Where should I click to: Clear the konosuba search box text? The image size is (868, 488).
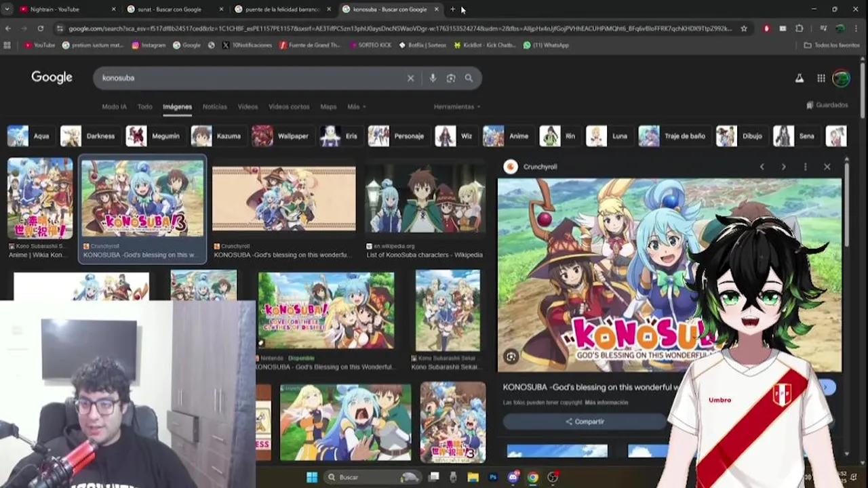410,78
